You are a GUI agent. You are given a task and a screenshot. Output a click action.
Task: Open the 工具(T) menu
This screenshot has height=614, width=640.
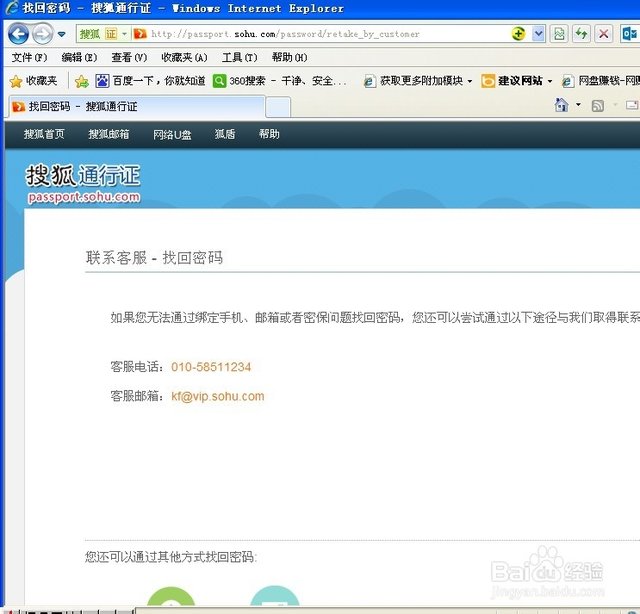pyautogui.click(x=239, y=58)
